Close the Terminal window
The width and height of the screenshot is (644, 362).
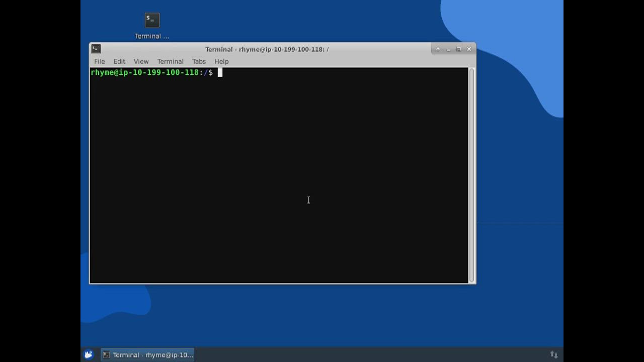tap(469, 49)
